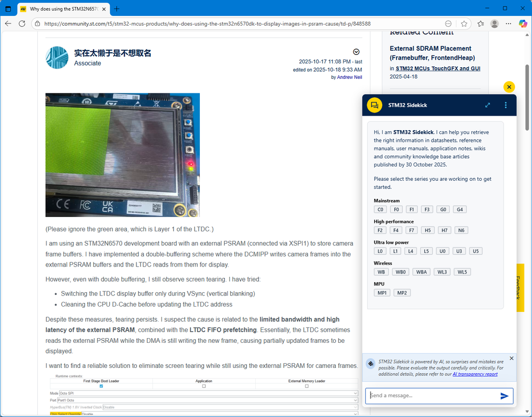Select the U0 series chip

click(442, 251)
